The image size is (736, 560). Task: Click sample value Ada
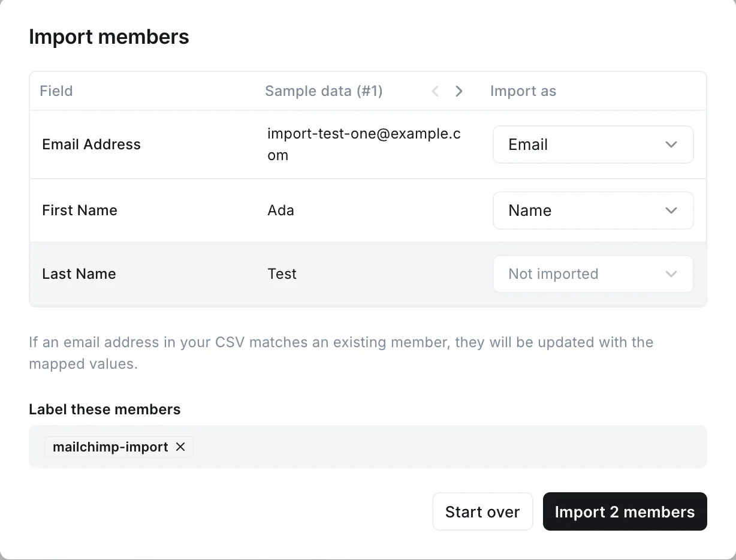coord(280,210)
